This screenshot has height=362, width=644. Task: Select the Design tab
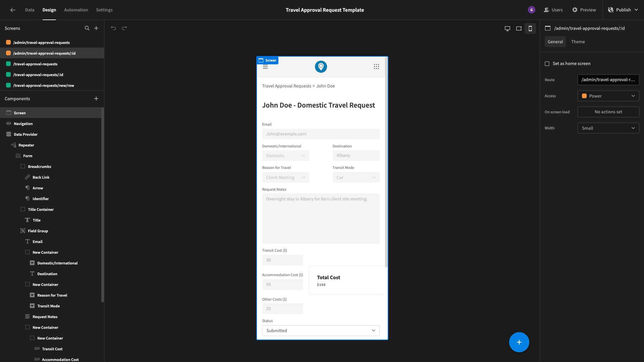point(49,10)
